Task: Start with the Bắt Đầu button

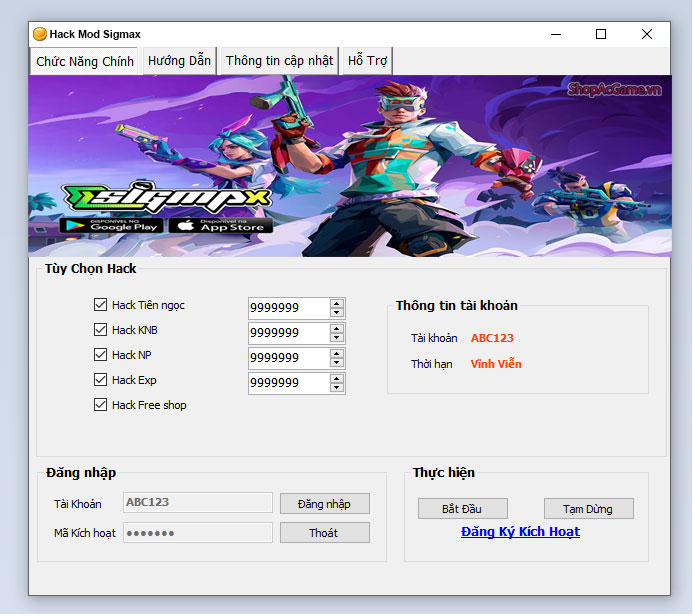Action: pos(462,509)
